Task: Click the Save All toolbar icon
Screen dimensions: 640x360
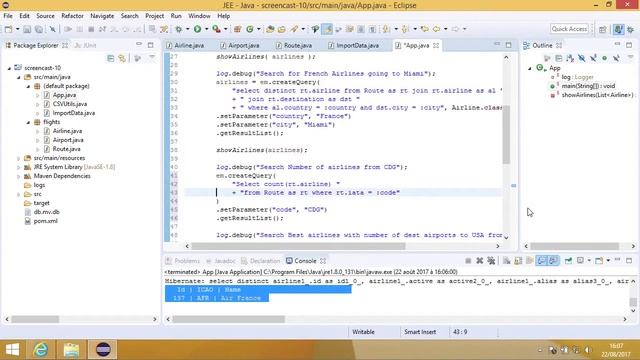Action: click(x=39, y=29)
